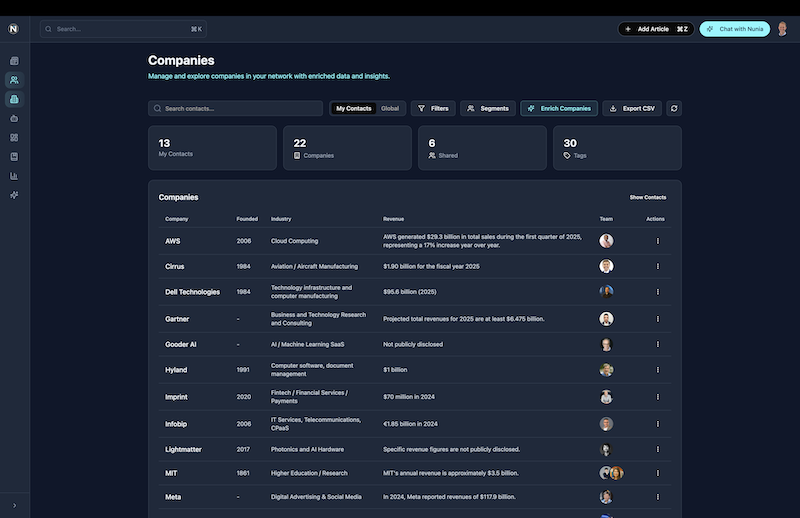800x518 pixels.
Task: Open the contacts people sidebar icon
Action: pos(14,80)
